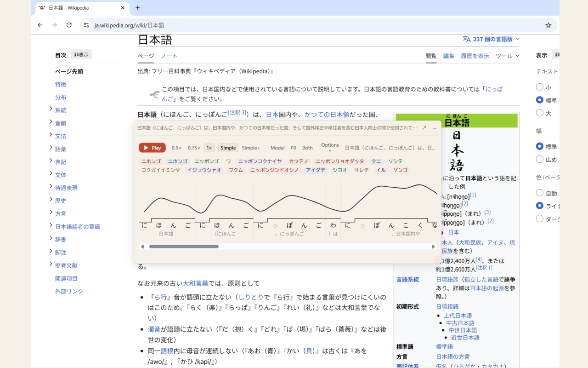Open the Options dropdown in pitch panel
The width and height of the screenshot is (588, 368).
pyautogui.click(x=330, y=147)
